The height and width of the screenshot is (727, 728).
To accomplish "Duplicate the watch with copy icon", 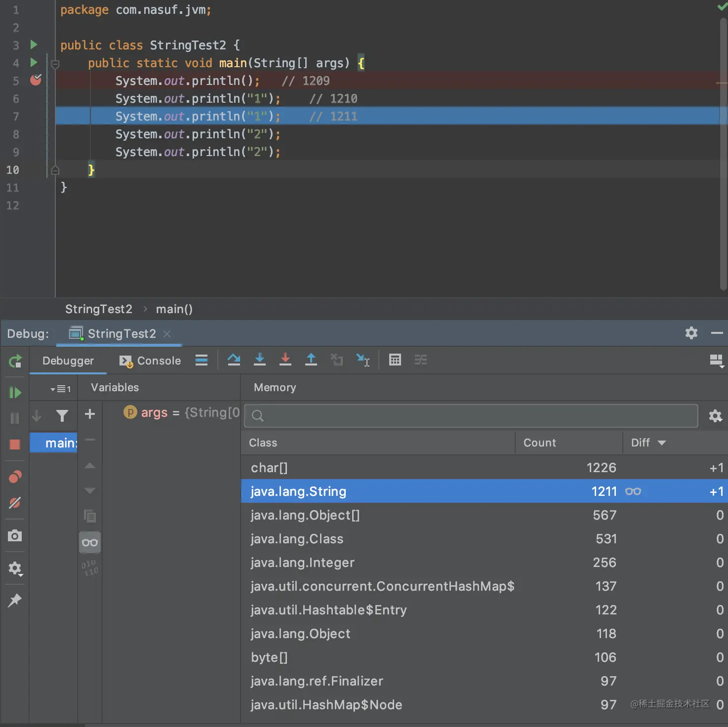I will click(x=90, y=516).
